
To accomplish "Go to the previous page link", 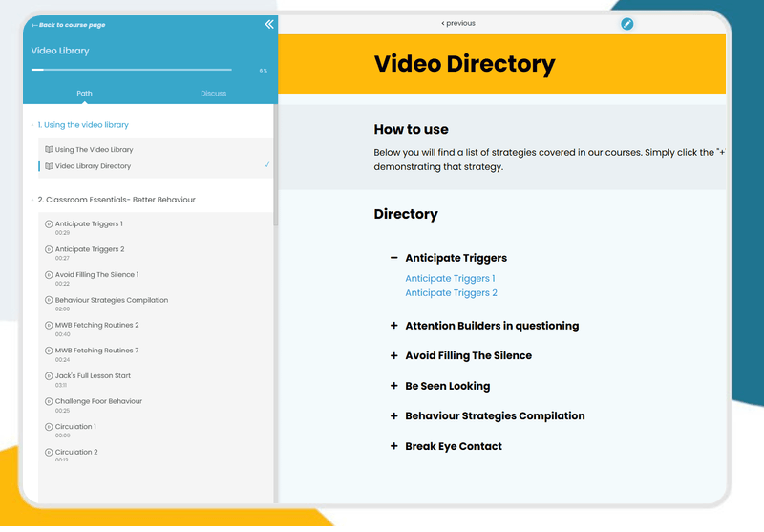I will tap(458, 23).
